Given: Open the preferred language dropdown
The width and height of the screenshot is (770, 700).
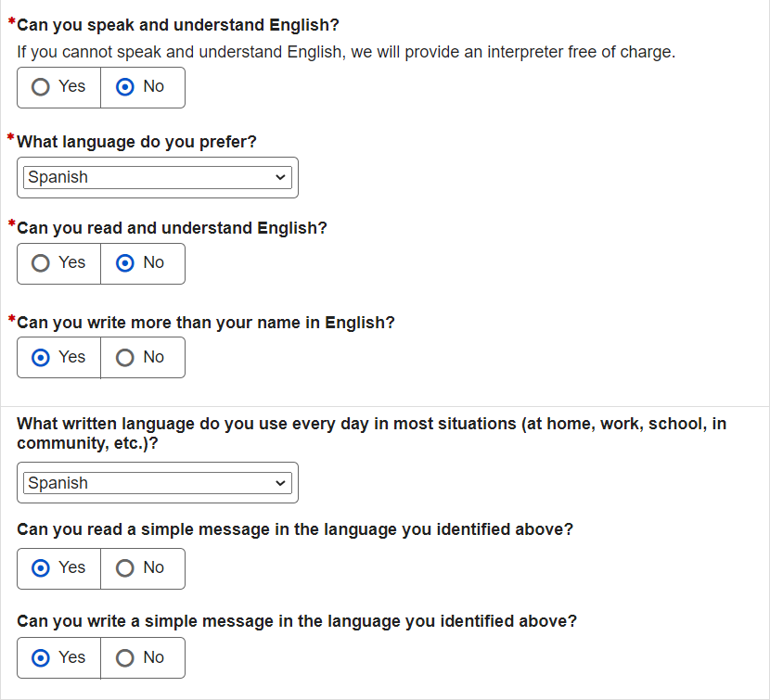Looking at the screenshot, I should [x=158, y=177].
